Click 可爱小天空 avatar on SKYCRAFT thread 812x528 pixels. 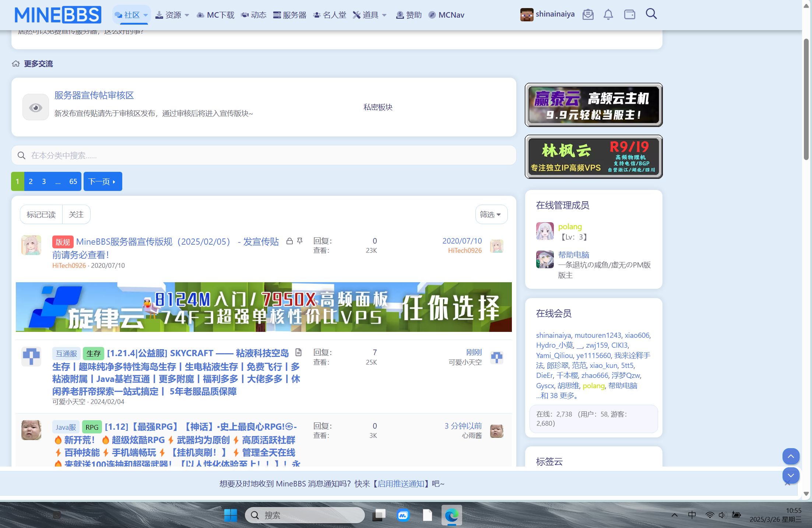(x=31, y=357)
